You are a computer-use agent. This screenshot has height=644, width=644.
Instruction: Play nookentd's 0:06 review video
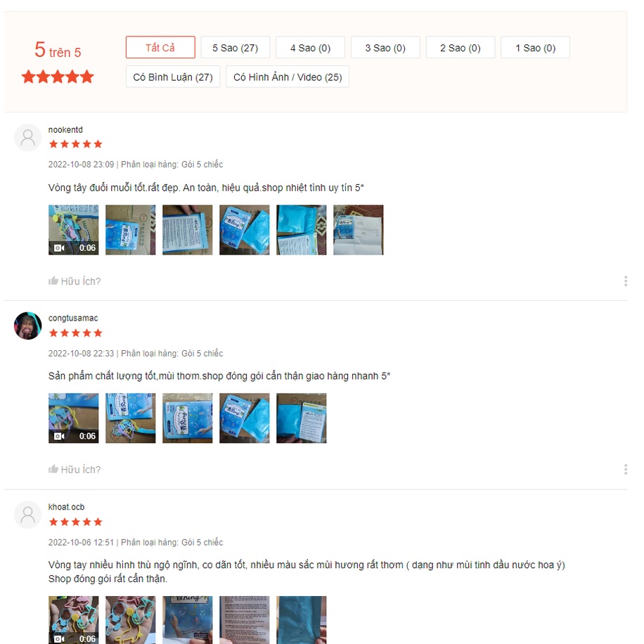click(x=74, y=230)
